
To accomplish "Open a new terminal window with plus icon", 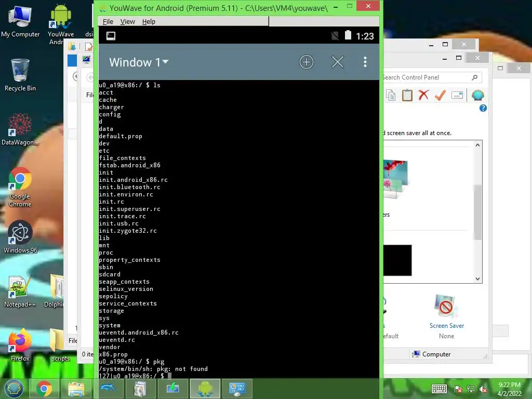I will [306, 62].
